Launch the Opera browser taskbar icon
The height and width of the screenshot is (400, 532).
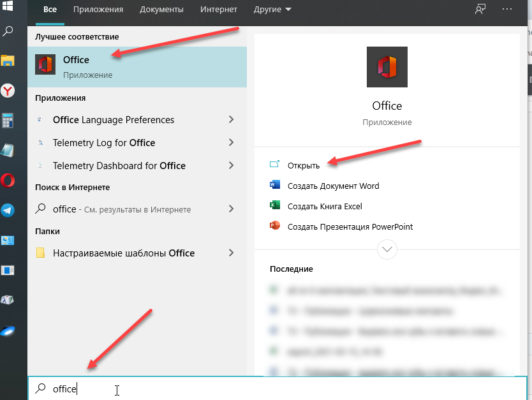(x=8, y=180)
